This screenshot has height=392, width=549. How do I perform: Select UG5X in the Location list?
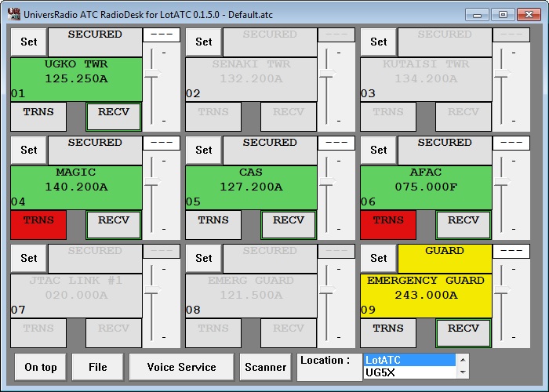click(x=409, y=372)
